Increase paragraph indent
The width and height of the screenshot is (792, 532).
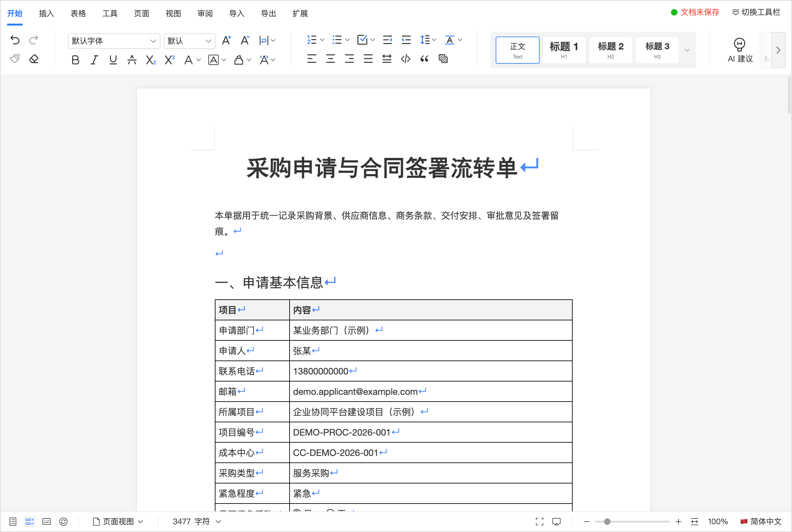pyautogui.click(x=387, y=40)
